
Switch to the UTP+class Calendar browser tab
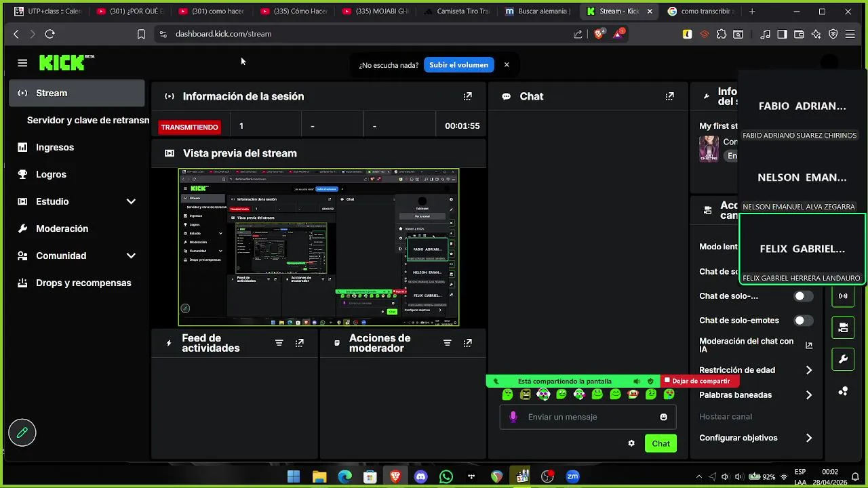click(x=47, y=12)
